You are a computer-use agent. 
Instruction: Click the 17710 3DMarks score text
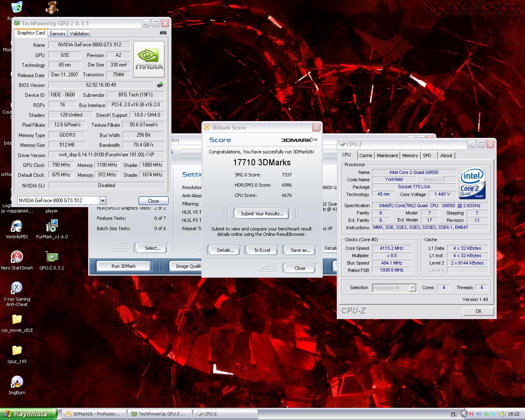tap(262, 162)
